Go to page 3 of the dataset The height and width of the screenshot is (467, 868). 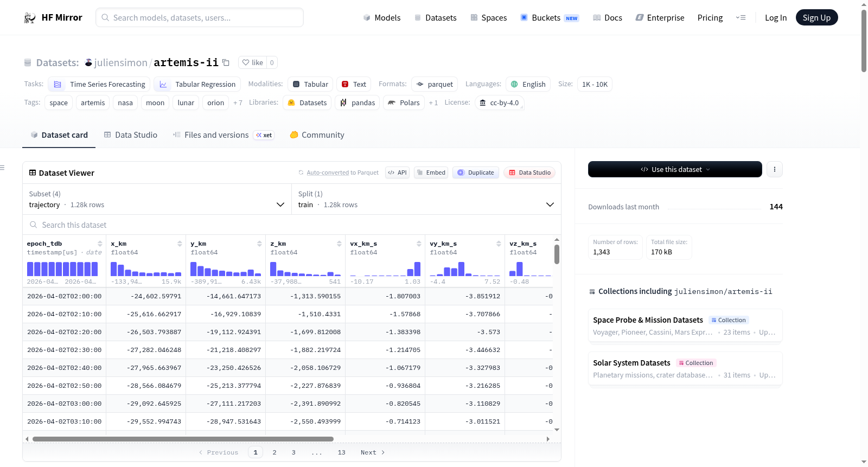(293, 452)
